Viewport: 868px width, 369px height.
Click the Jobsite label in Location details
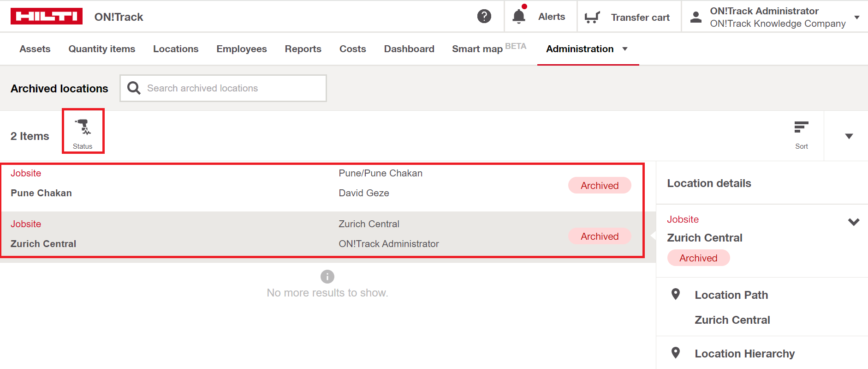click(683, 219)
